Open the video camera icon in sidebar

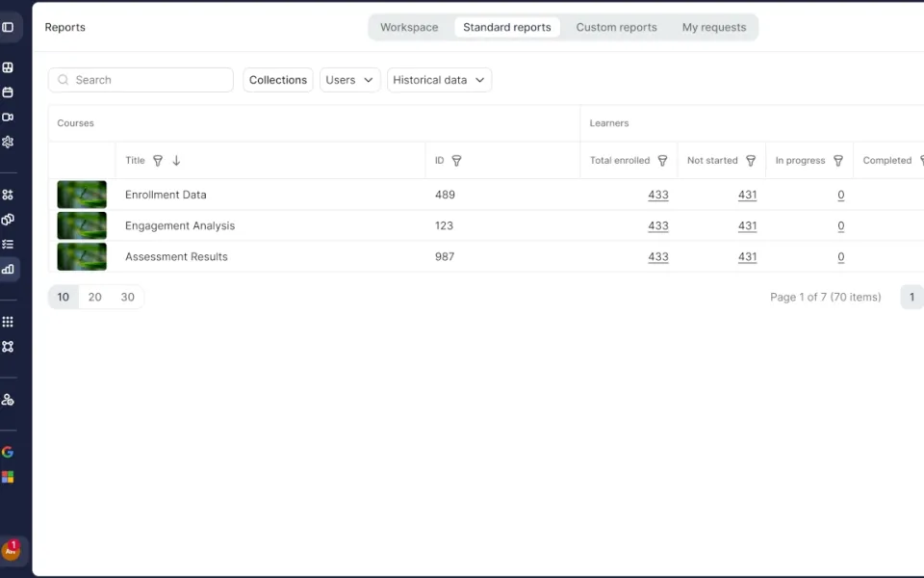click(8, 117)
